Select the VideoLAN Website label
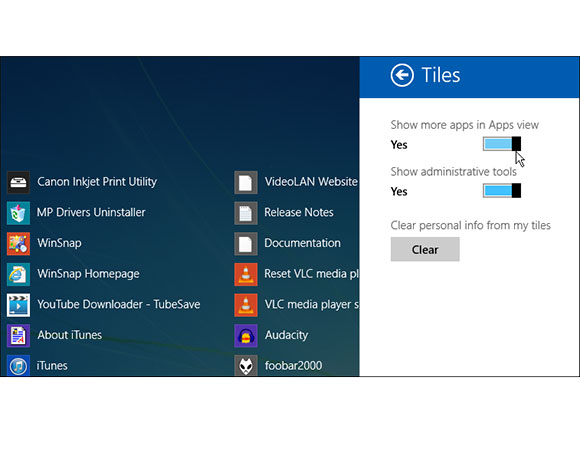 pyautogui.click(x=311, y=182)
